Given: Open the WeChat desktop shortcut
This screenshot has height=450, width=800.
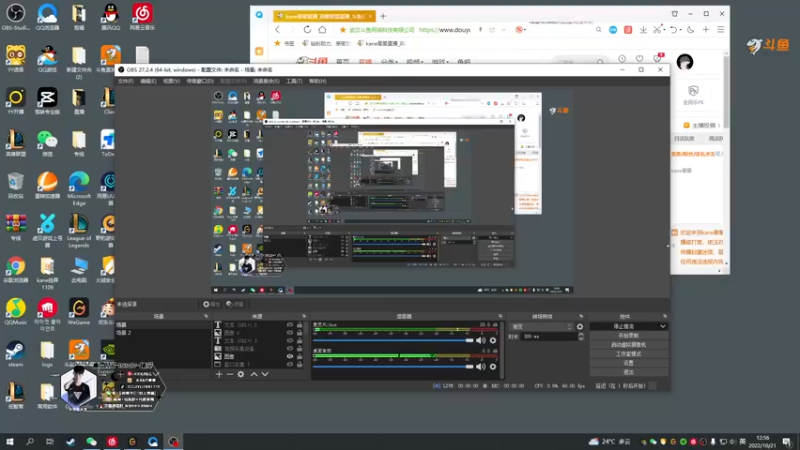Looking at the screenshot, I should click(x=47, y=143).
